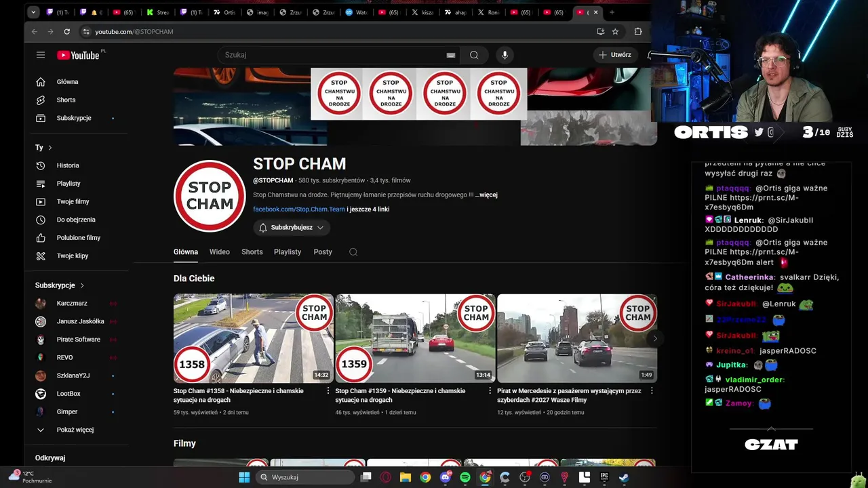This screenshot has width=868, height=488.
Task: Open the on-screen keyboard in the search box
Action: point(450,55)
